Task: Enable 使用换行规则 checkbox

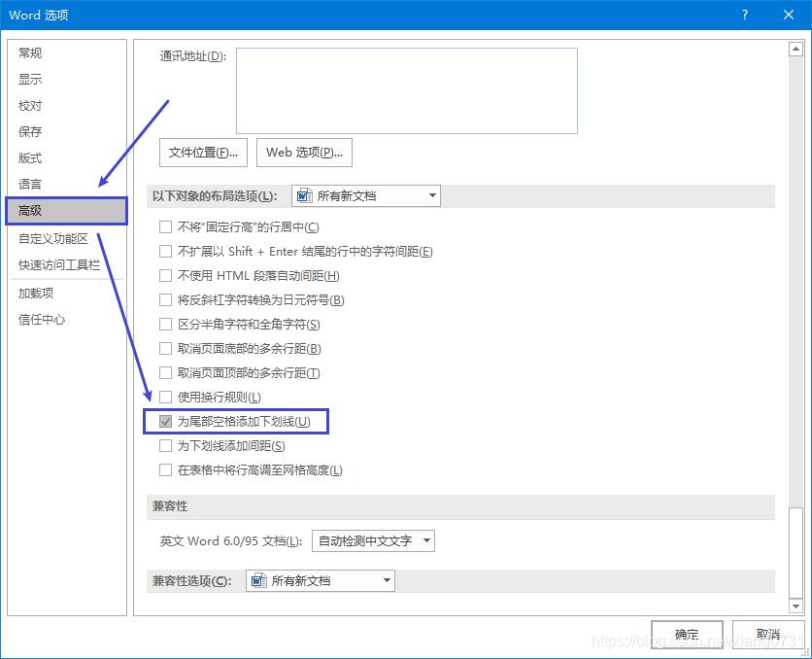Action: [x=166, y=398]
